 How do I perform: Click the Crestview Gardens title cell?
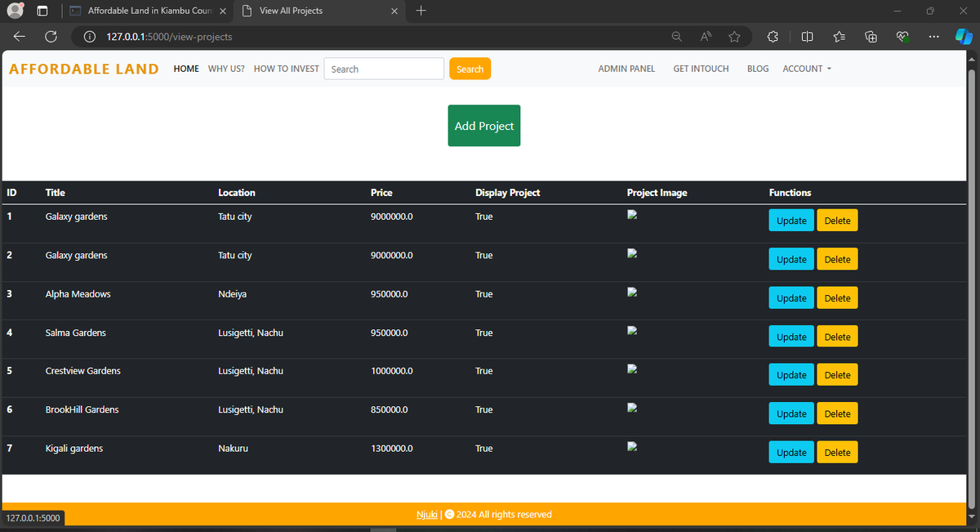(83, 371)
